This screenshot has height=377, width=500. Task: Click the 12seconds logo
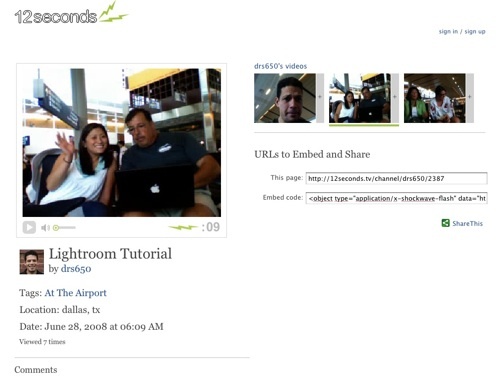point(71,13)
